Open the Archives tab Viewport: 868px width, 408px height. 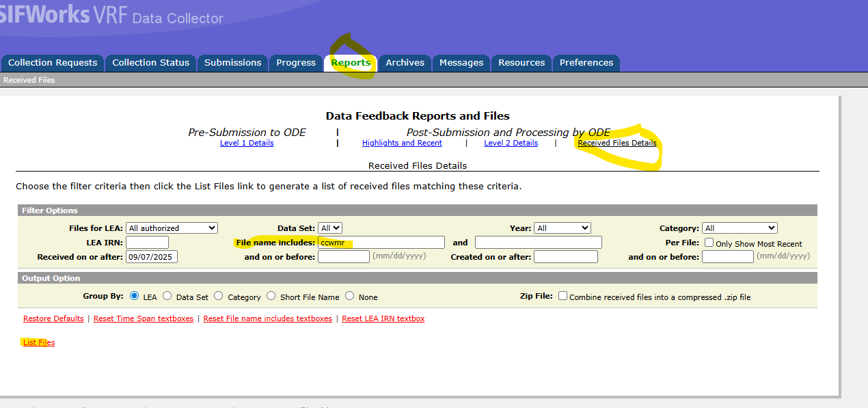coord(405,63)
